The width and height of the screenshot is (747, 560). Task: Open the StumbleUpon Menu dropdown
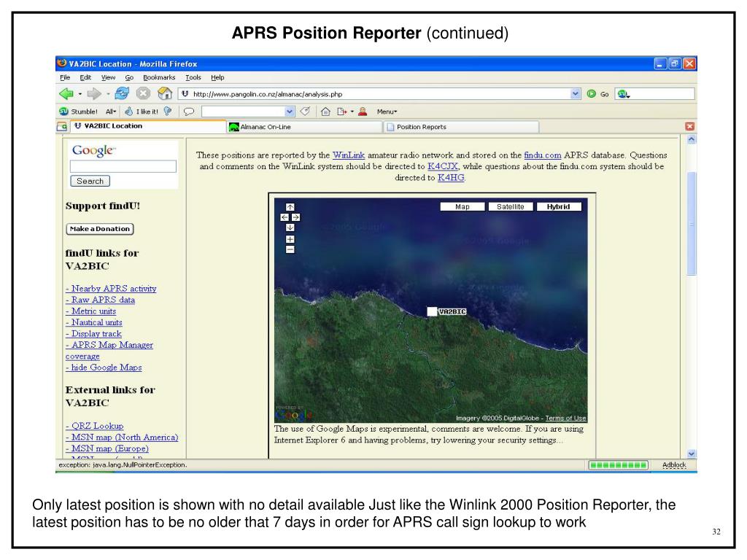click(387, 112)
